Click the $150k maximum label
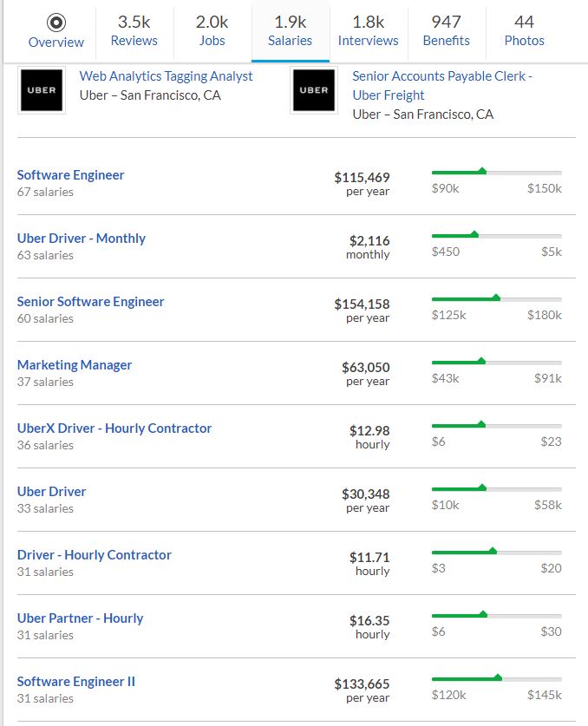588x726 pixels. click(545, 188)
